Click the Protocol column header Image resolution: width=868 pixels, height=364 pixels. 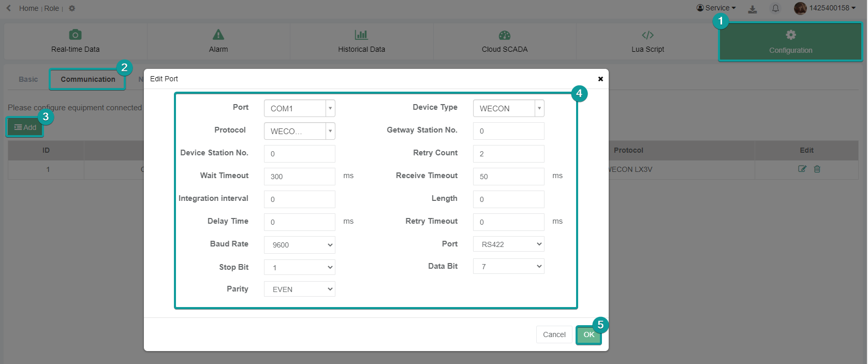(628, 150)
